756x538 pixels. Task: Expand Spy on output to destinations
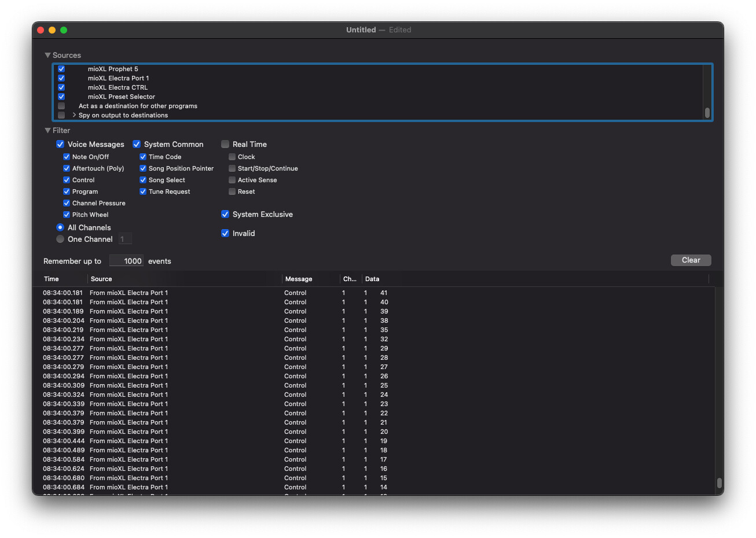pyautogui.click(x=74, y=115)
